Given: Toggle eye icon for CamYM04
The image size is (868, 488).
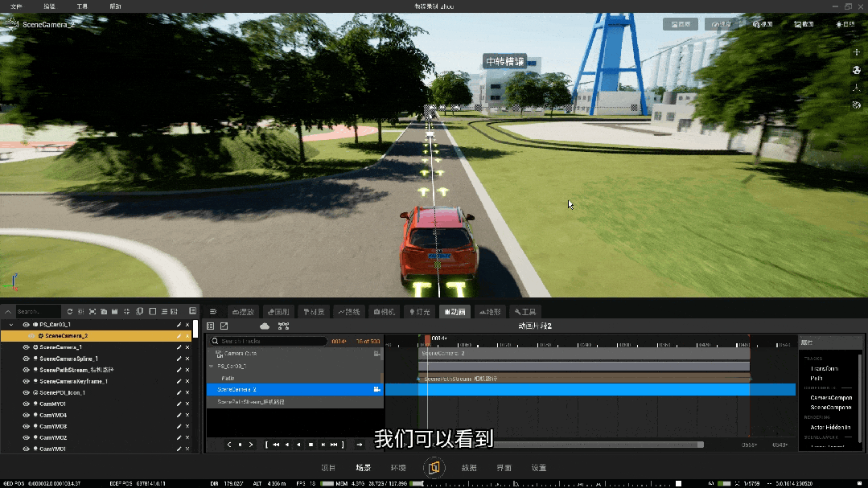Looking at the screenshot, I should tap(26, 415).
